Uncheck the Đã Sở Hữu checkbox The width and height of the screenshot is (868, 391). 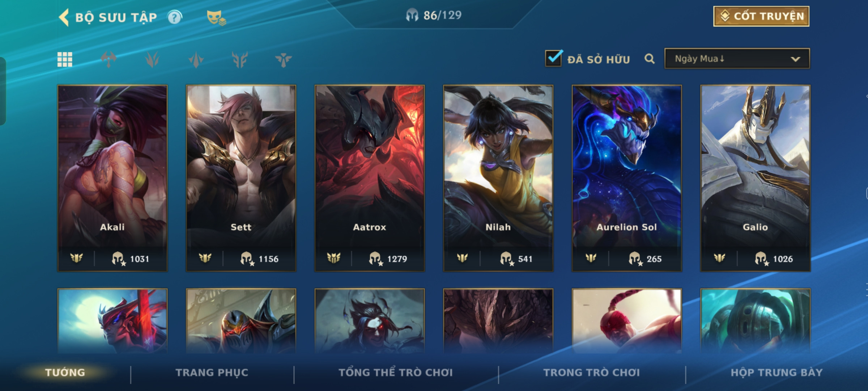(x=554, y=58)
